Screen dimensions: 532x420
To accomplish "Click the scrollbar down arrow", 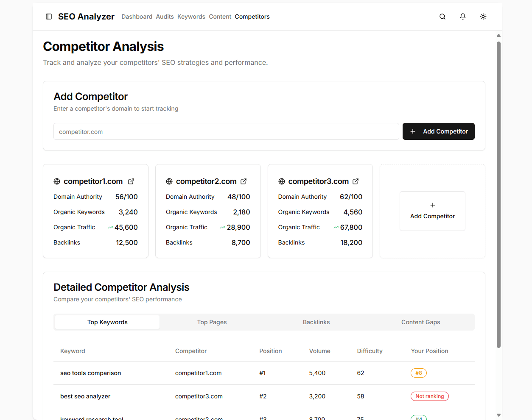I will tap(498, 415).
